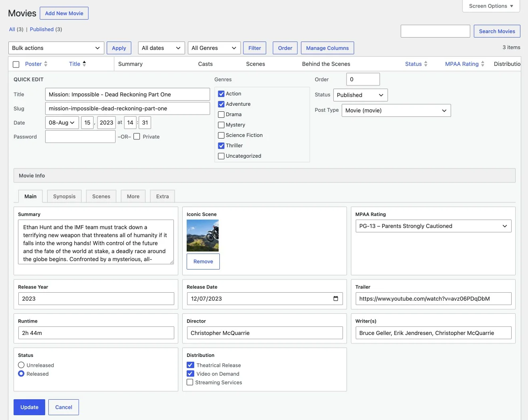Click the Iconic Scene motorcycle thumbnail
Screen dimensions: 528x420
[x=203, y=236]
